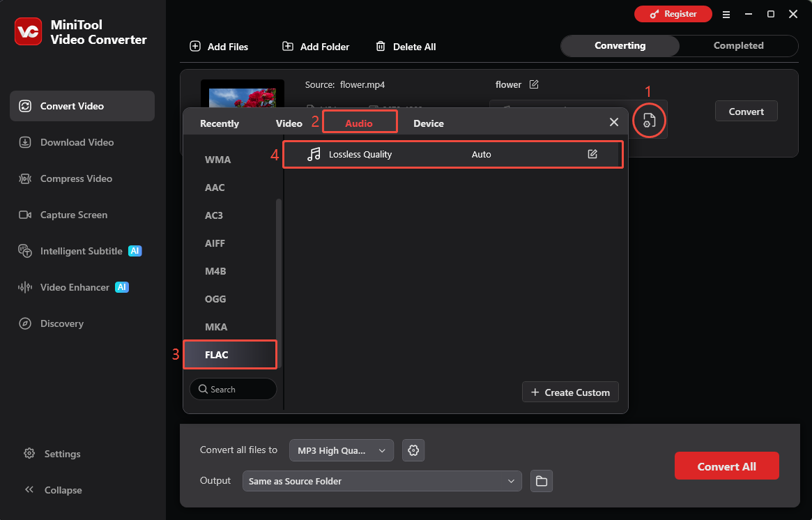Click the Source: flower.mp4 text

[345, 84]
